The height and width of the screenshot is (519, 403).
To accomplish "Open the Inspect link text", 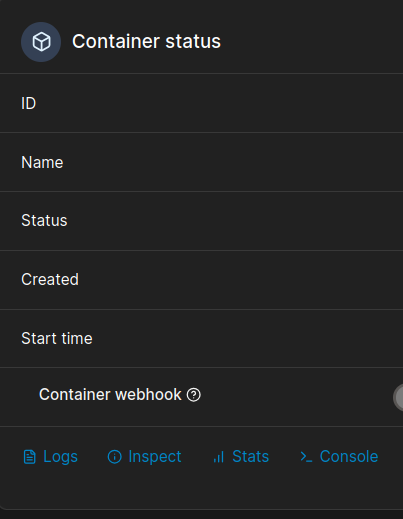I will pos(155,457).
